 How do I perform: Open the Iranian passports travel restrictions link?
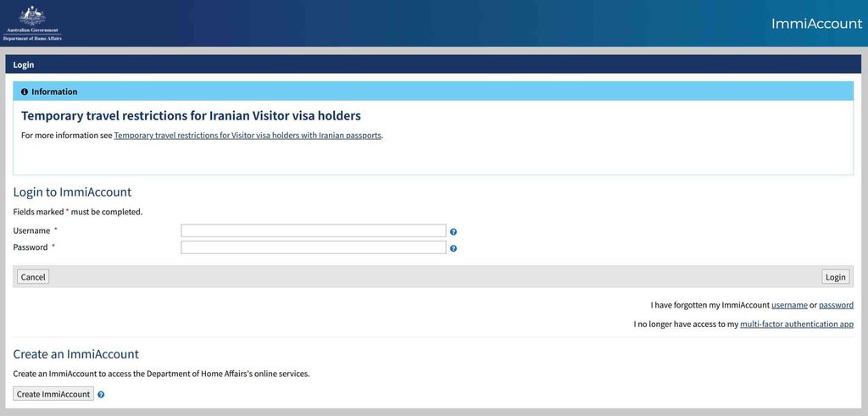pos(248,135)
